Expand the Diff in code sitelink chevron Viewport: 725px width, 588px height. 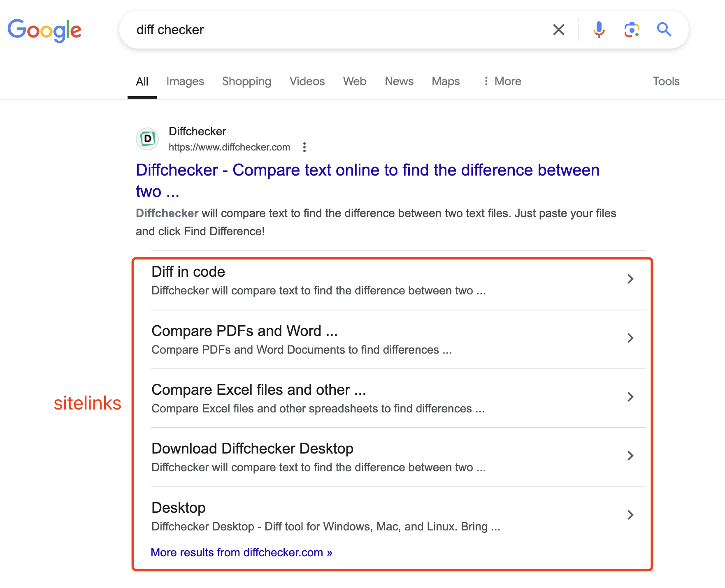click(x=630, y=279)
